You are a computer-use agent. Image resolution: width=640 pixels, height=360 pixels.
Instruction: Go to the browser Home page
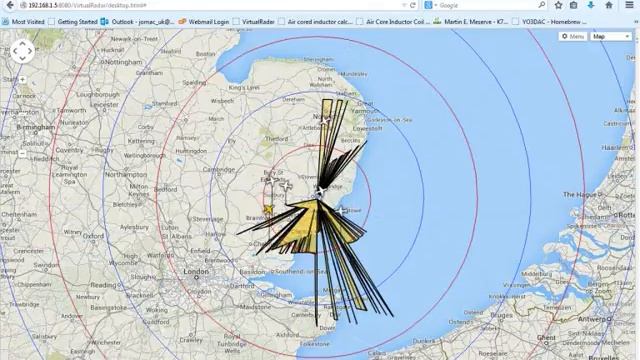click(609, 5)
